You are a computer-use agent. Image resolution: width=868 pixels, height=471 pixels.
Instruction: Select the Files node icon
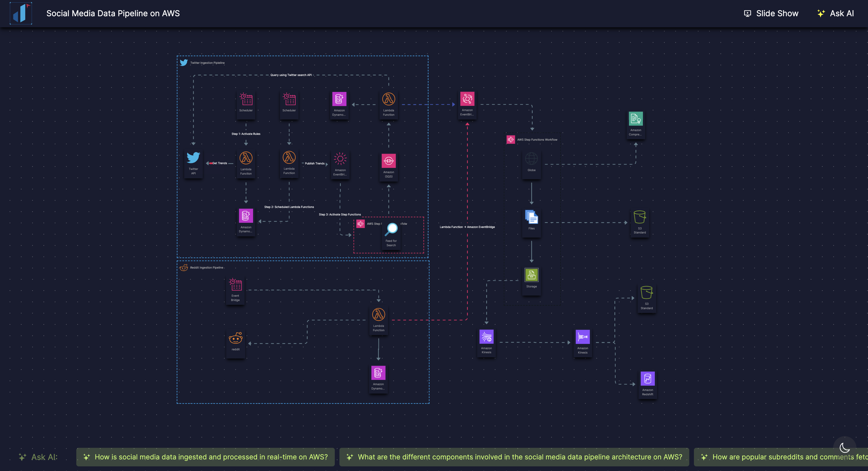[x=531, y=217]
